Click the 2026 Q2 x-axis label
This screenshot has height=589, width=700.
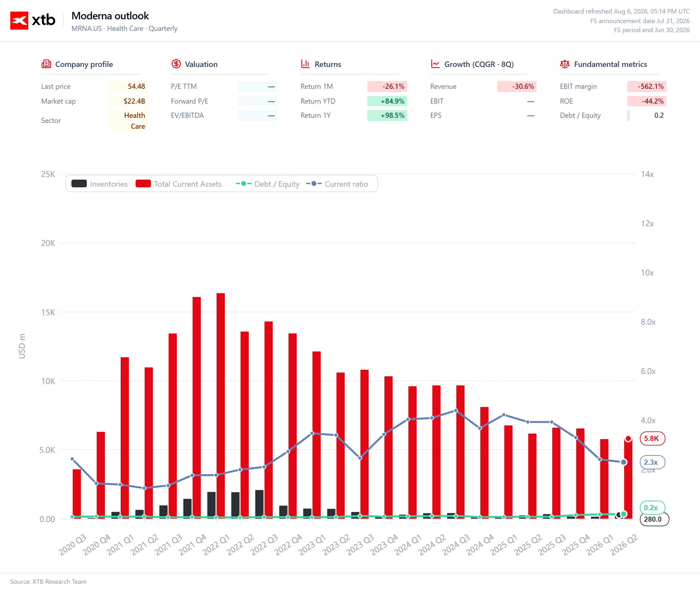(623, 545)
